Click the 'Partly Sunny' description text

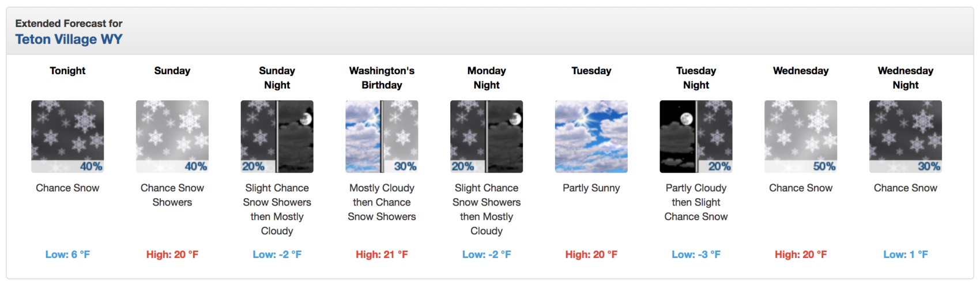(591, 188)
